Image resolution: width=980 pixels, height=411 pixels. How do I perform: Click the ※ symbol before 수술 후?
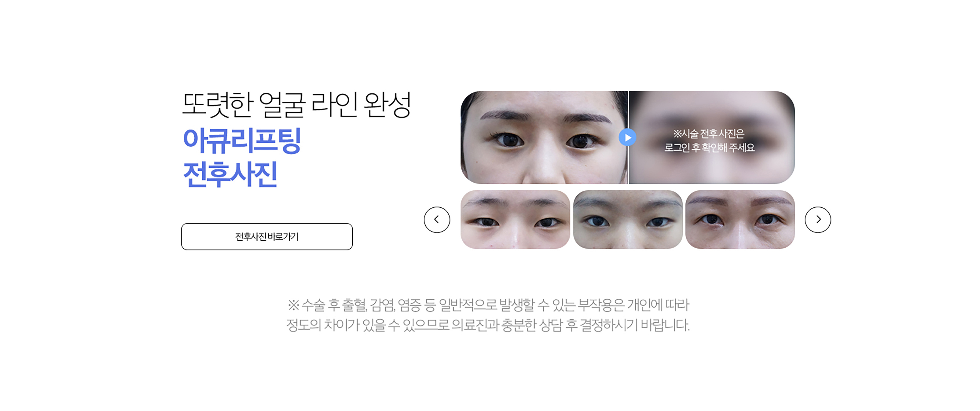coord(293,305)
